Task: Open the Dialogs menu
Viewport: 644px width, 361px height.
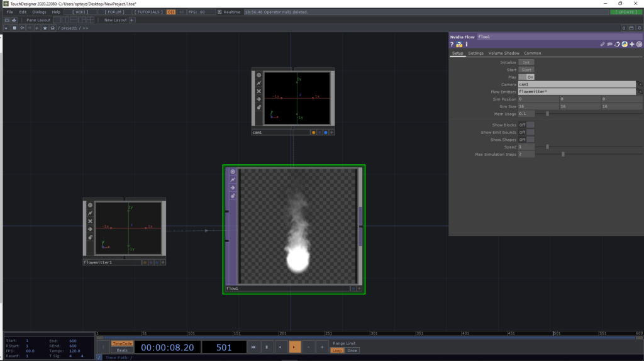Action: coord(38,12)
